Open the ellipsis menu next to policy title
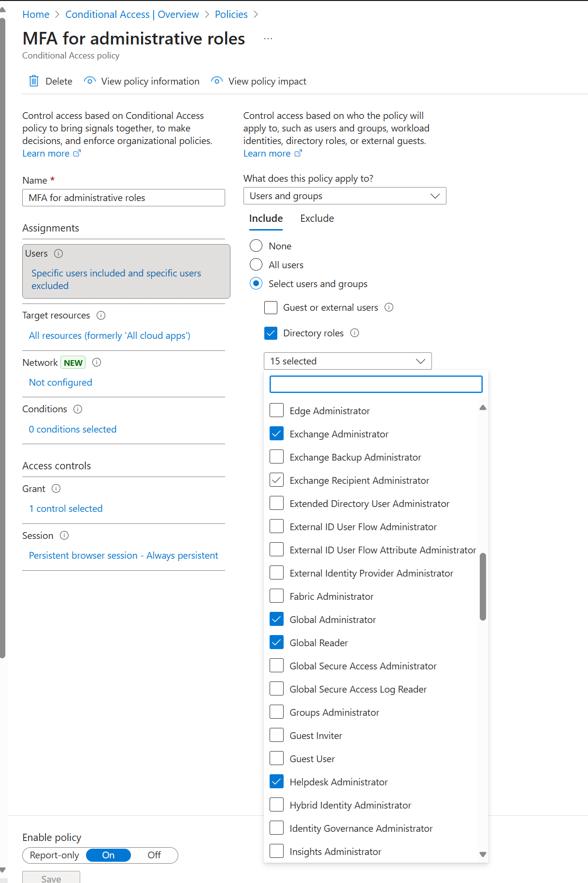 (268, 39)
